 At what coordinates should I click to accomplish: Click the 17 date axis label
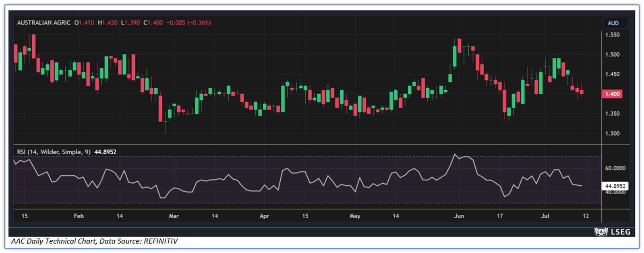(500, 216)
